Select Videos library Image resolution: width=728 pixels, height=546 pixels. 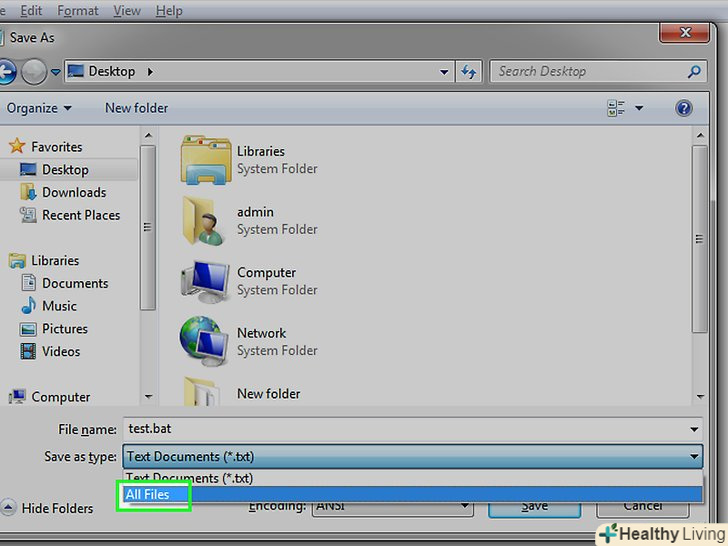61,351
